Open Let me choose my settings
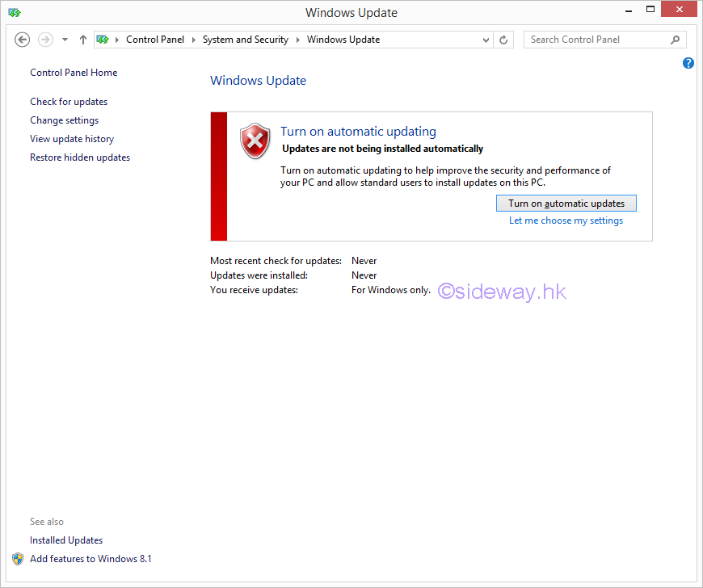 pos(566,220)
